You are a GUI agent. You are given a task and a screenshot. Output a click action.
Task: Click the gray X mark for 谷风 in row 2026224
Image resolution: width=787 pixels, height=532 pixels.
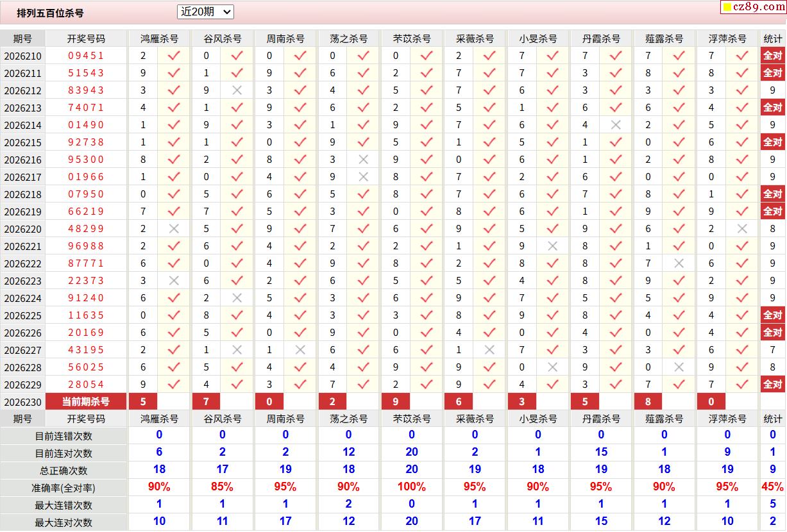(237, 298)
